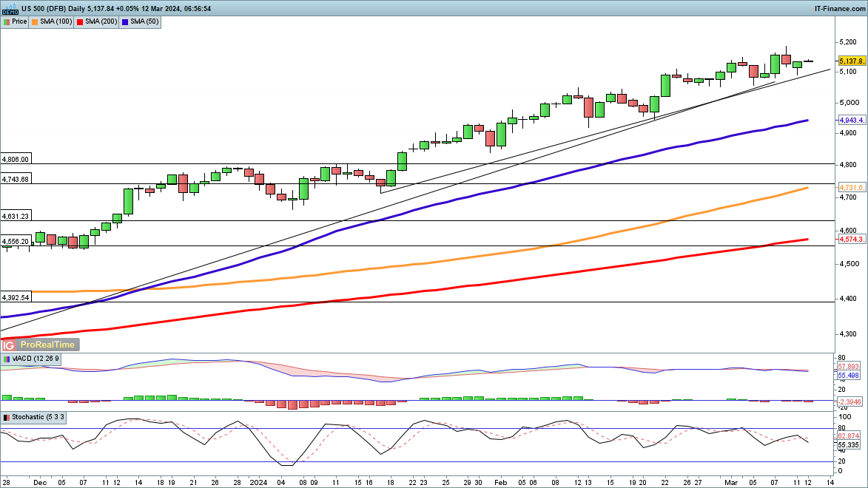Click the 2024 label on the date axis
The height and width of the screenshot is (488, 868).
pyautogui.click(x=258, y=483)
